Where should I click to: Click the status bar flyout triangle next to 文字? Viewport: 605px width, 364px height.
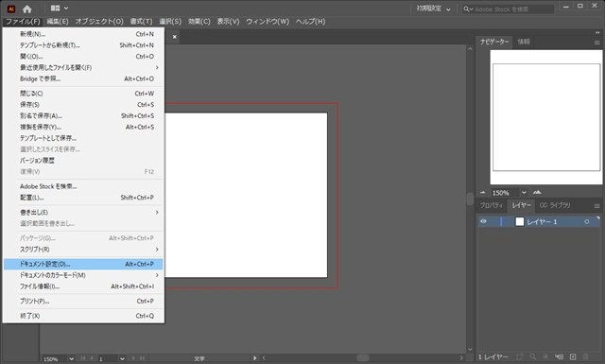(x=254, y=358)
